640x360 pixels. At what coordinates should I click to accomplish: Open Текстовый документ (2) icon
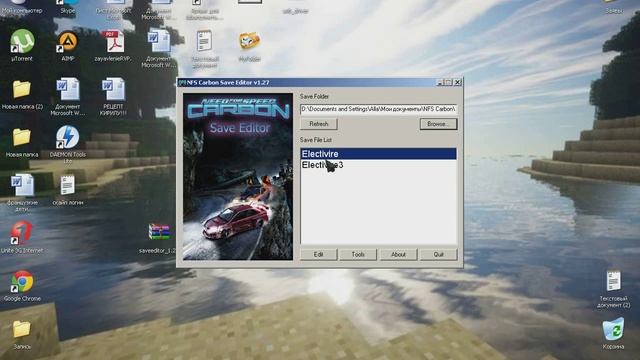click(x=613, y=281)
